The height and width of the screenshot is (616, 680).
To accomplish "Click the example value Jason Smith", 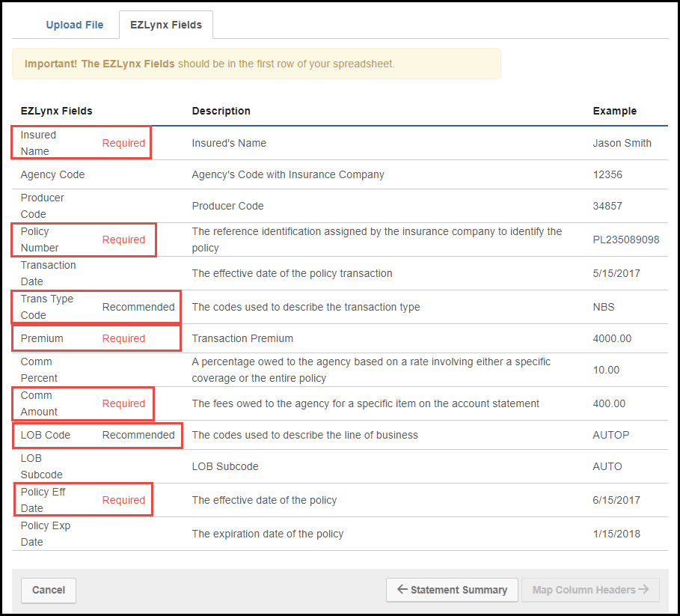I will point(622,143).
